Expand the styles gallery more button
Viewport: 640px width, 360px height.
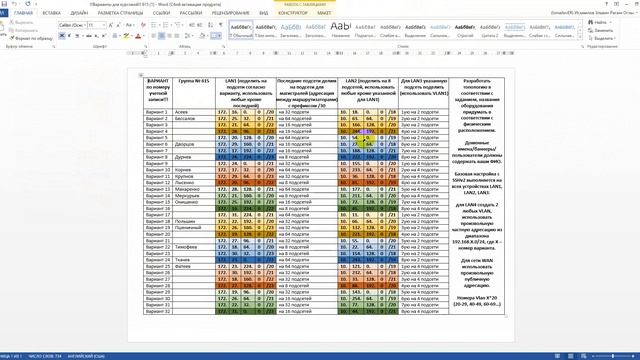click(x=580, y=38)
